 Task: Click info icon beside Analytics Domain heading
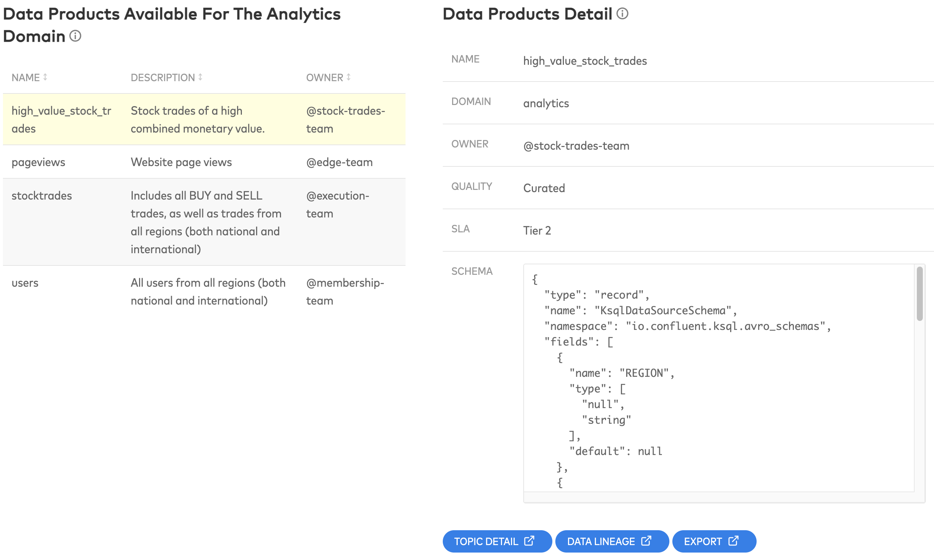[x=75, y=36]
